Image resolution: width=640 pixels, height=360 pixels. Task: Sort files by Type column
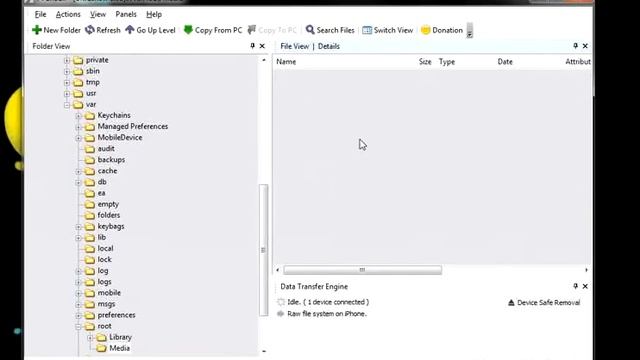pyautogui.click(x=447, y=62)
